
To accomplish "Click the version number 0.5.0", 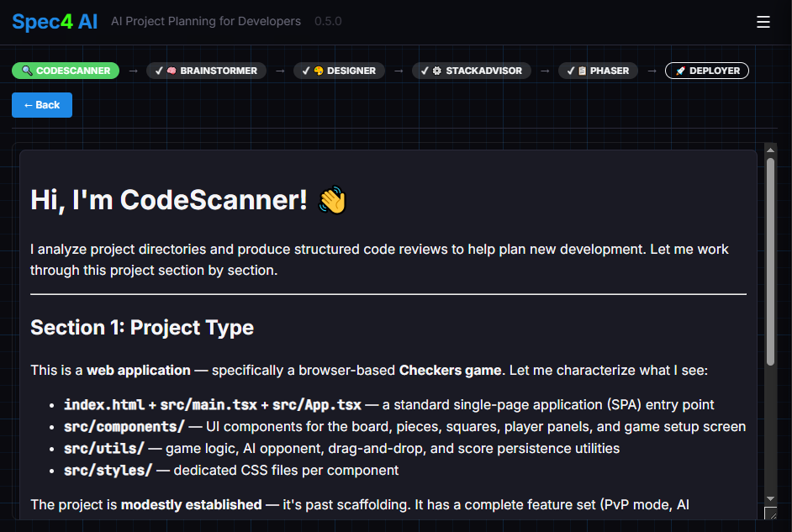I will [328, 21].
